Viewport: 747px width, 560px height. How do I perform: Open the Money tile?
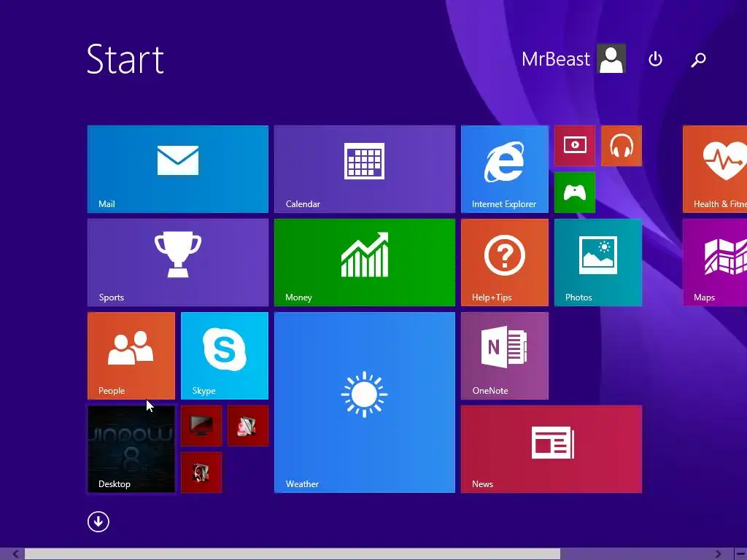365,262
